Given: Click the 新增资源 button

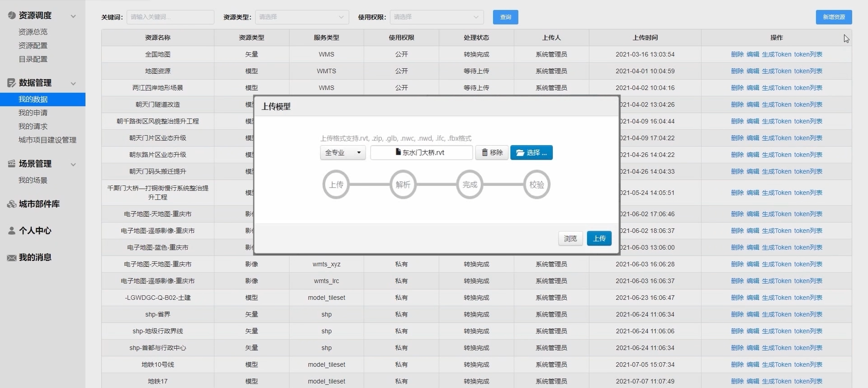Looking at the screenshot, I should click(833, 17).
